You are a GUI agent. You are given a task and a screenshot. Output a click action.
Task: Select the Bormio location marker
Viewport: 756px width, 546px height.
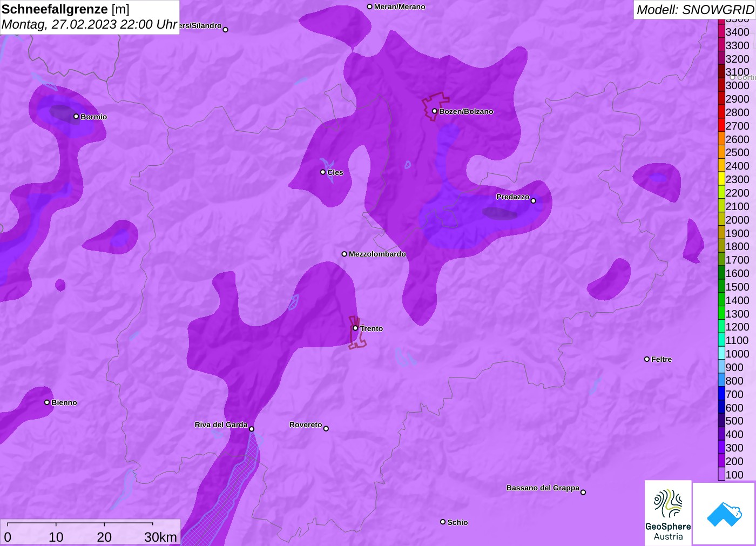coord(76,116)
